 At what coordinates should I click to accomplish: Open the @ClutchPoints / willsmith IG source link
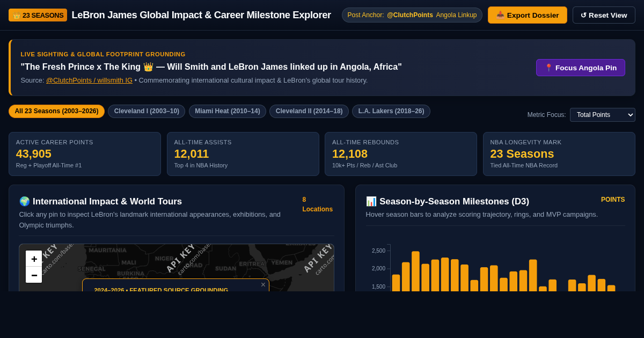click(89, 80)
